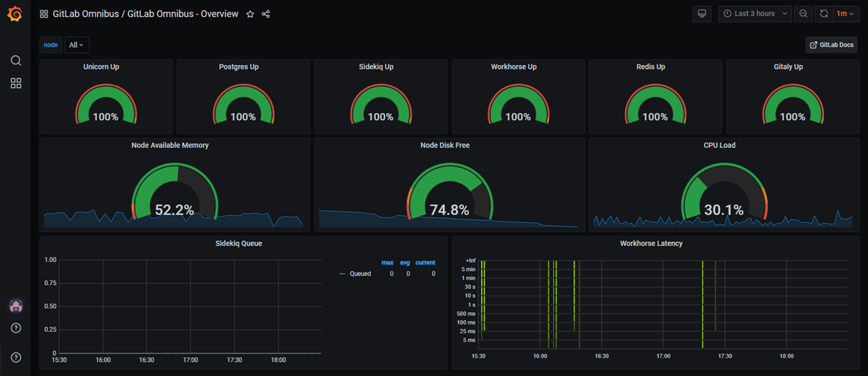Click GitLab Omnibus folder breadcrumb
Screen dimensions: 868x376
[87, 14]
